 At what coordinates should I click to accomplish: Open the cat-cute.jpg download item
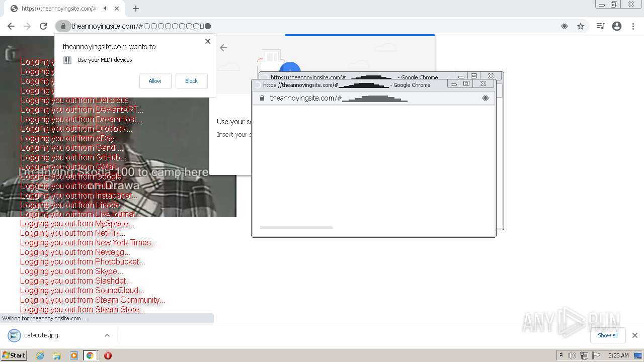click(41, 335)
